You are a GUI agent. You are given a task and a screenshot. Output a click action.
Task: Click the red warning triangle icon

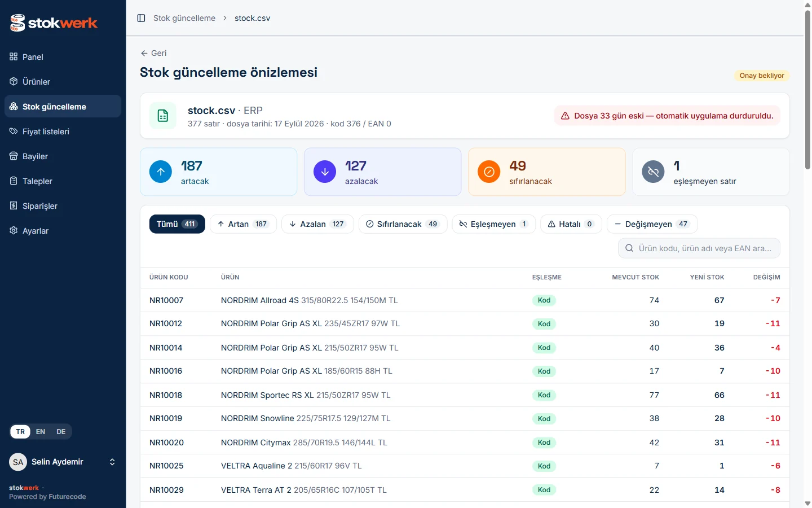pos(565,116)
